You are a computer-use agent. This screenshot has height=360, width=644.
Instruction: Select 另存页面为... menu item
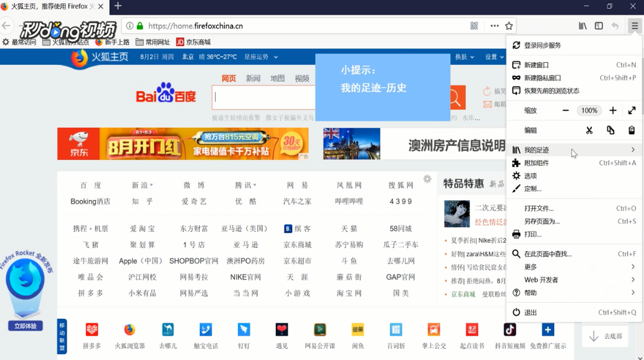pos(575,221)
